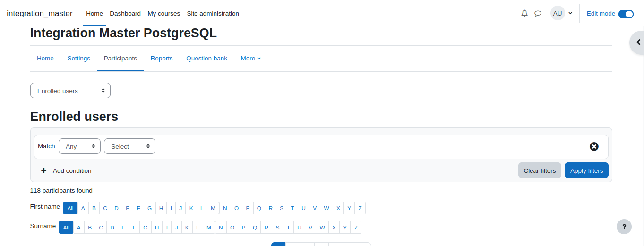Open the notifications bell
This screenshot has width=644, height=246.
coord(524,13)
